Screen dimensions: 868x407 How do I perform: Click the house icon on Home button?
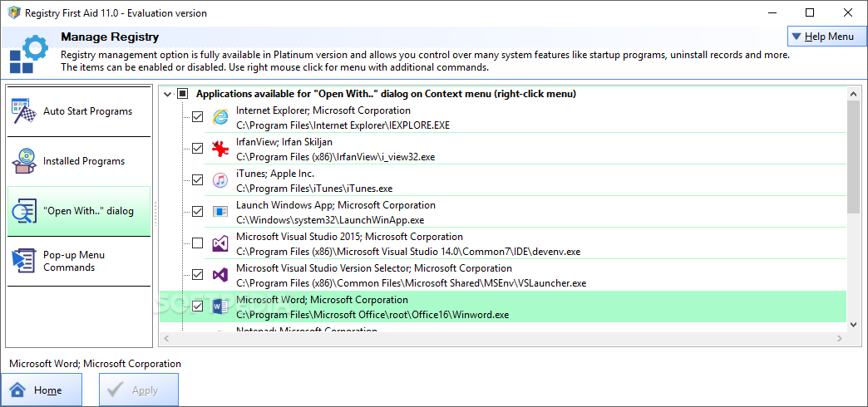click(17, 390)
